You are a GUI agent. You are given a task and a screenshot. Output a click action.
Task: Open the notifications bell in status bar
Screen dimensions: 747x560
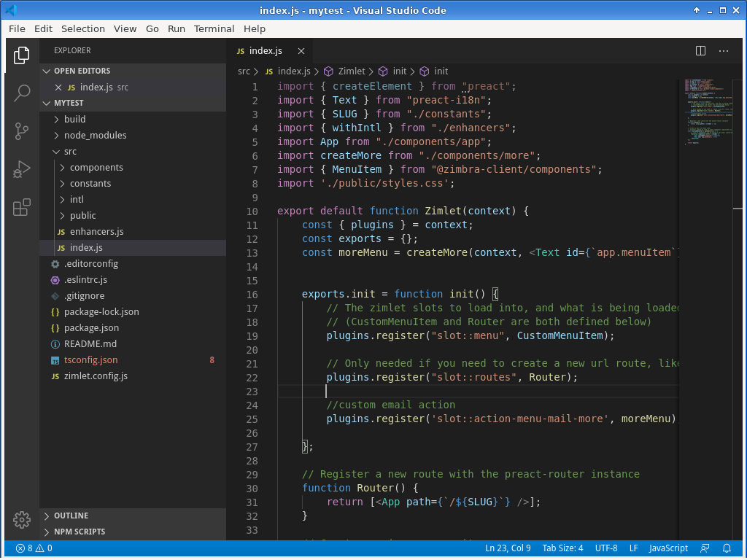pyautogui.click(x=727, y=548)
